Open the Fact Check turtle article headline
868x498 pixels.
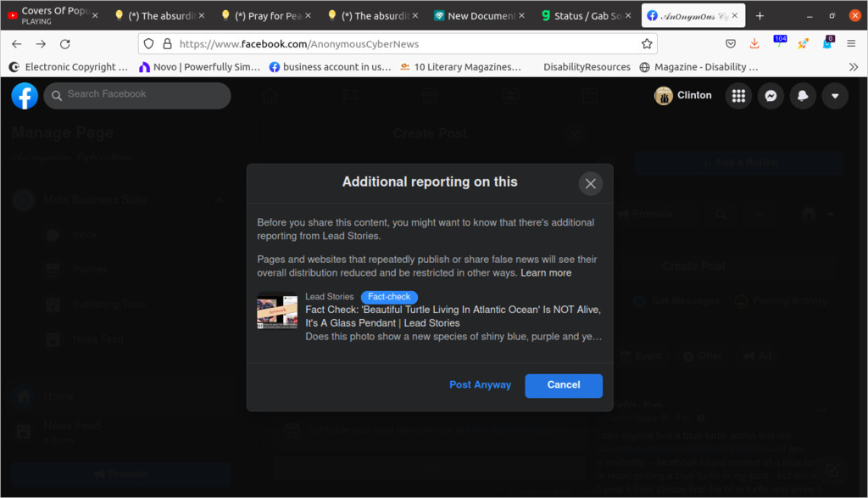pos(453,316)
